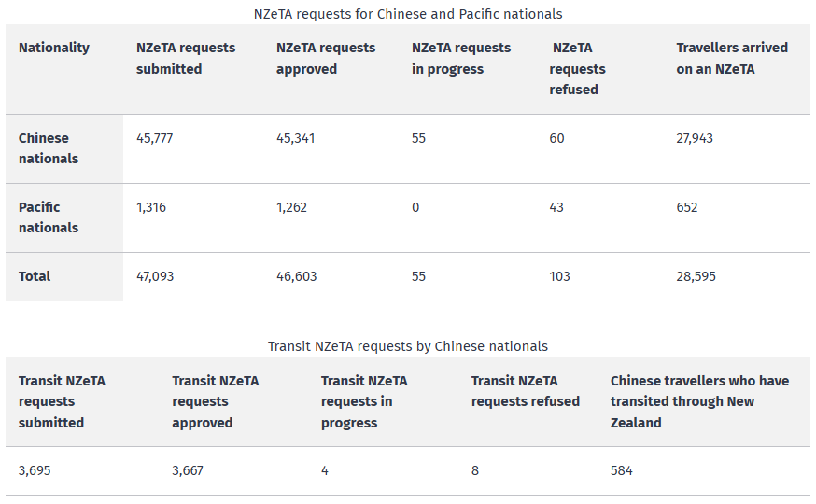This screenshot has width=816, height=504.
Task: Click the 'Transit NZeTA requests submitted' header
Action: coord(62,401)
